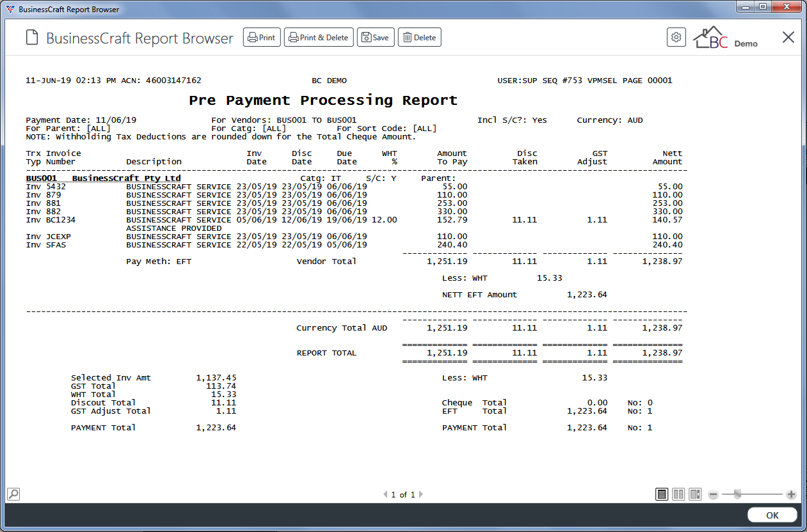Click Selected Inv Amt value '1,137.45'
This screenshot has width=807, height=532.
pos(216,378)
